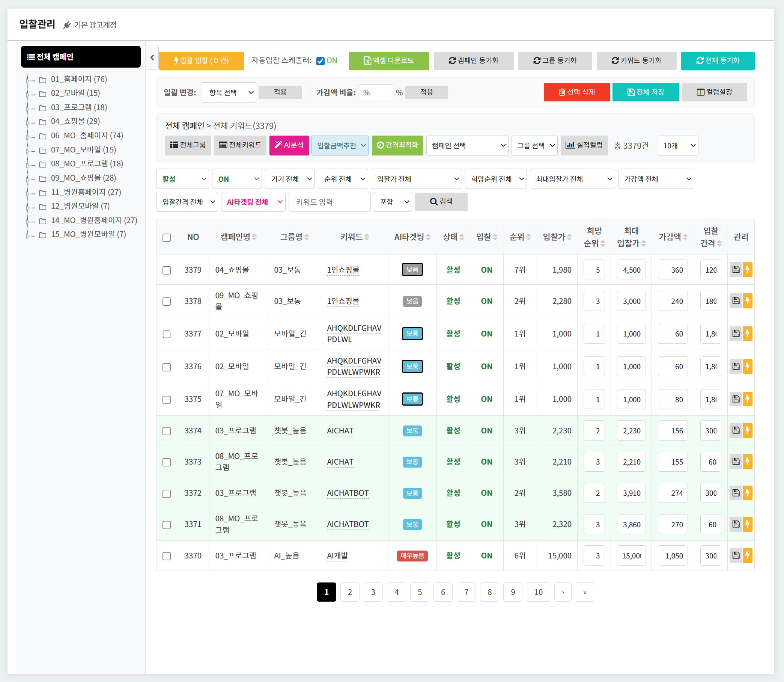Go to page 5 in pagination
The height and width of the screenshot is (682, 784).
420,592
